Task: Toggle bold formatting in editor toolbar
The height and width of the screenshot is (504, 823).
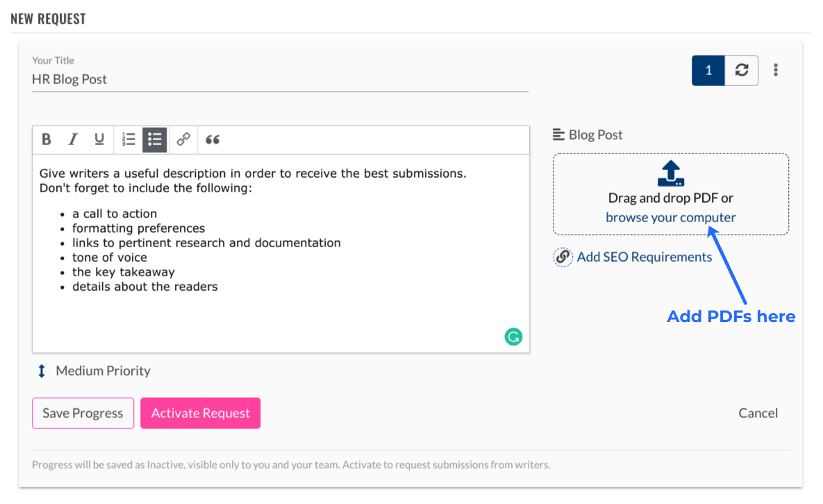Action: coord(47,140)
